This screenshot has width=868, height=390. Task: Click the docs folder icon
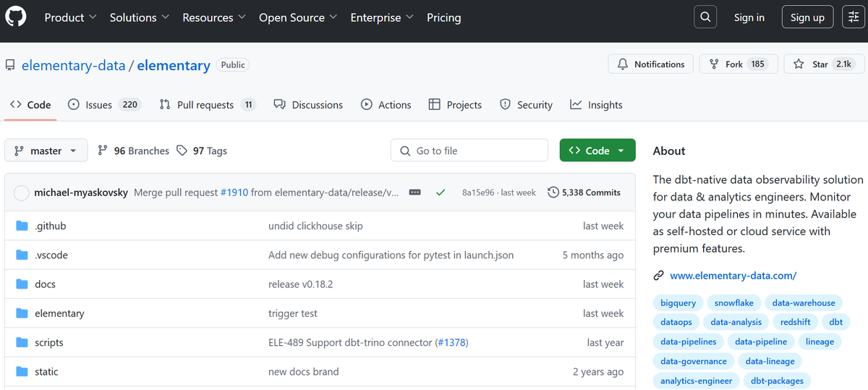[x=22, y=284]
